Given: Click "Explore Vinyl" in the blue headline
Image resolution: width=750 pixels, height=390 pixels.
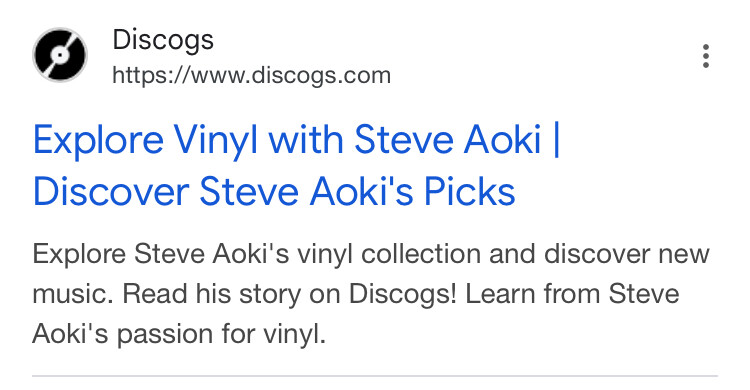Looking at the screenshot, I should 145,140.
